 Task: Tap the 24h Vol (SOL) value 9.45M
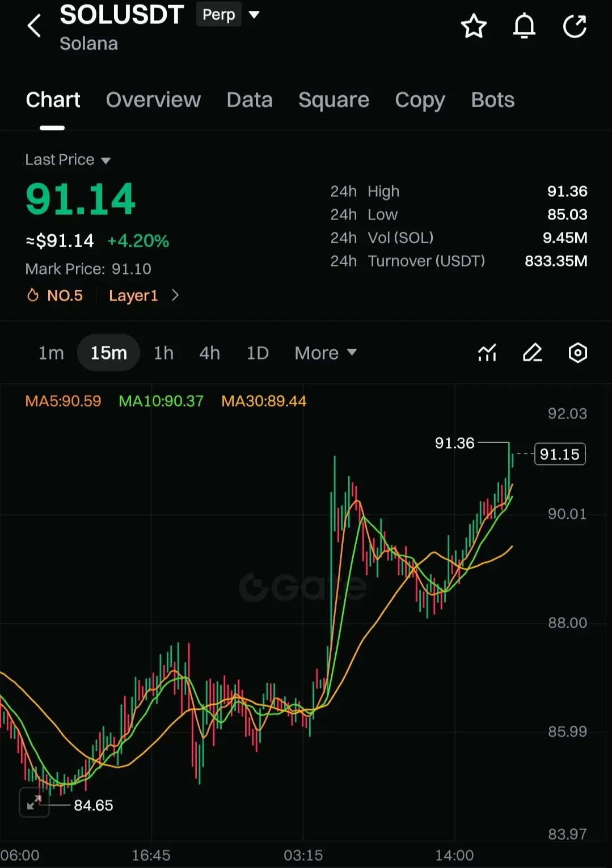coord(565,238)
